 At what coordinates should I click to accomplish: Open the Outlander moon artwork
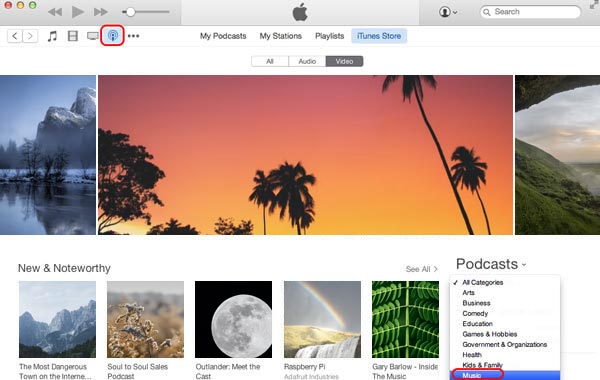233,320
